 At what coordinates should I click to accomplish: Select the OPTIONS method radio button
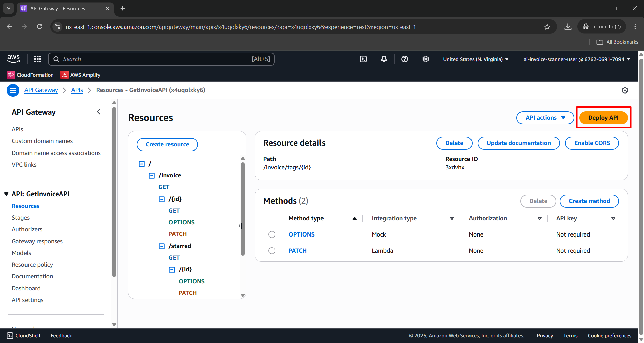tap(271, 234)
